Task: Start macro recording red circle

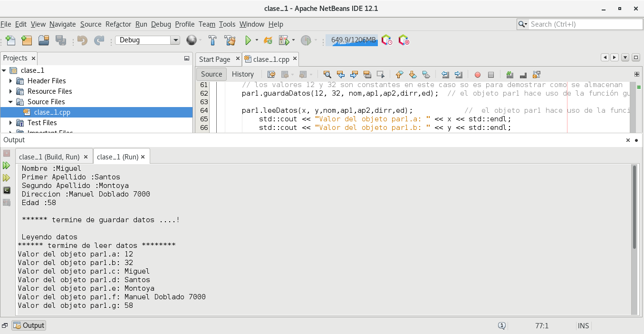Action: (x=478, y=74)
